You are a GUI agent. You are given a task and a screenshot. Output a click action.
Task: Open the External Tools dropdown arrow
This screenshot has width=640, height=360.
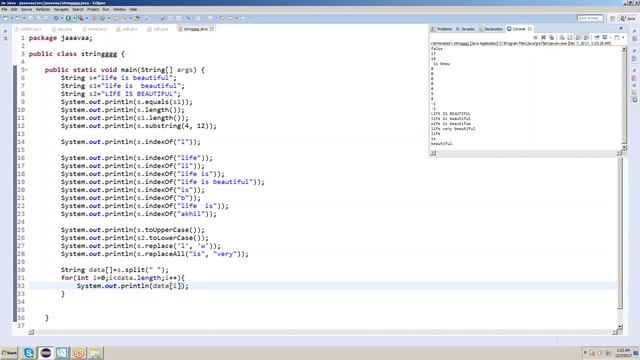tap(87, 18)
